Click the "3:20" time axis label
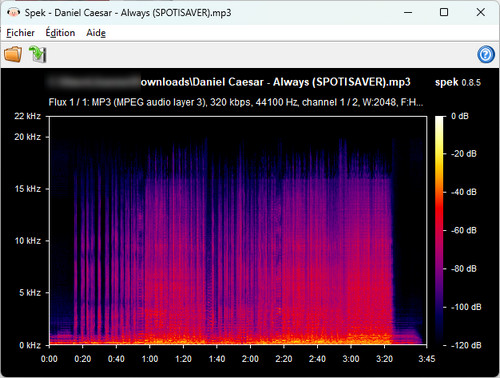500x378 pixels. (x=384, y=359)
